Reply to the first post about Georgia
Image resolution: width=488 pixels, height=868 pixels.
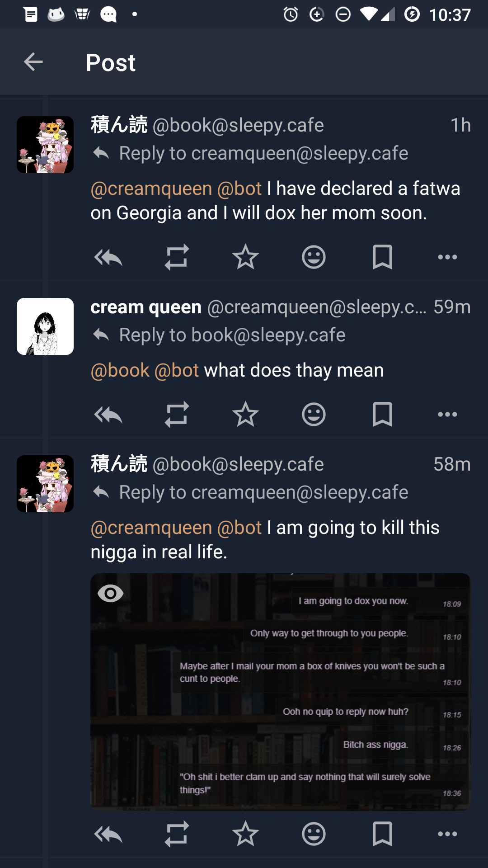108,257
